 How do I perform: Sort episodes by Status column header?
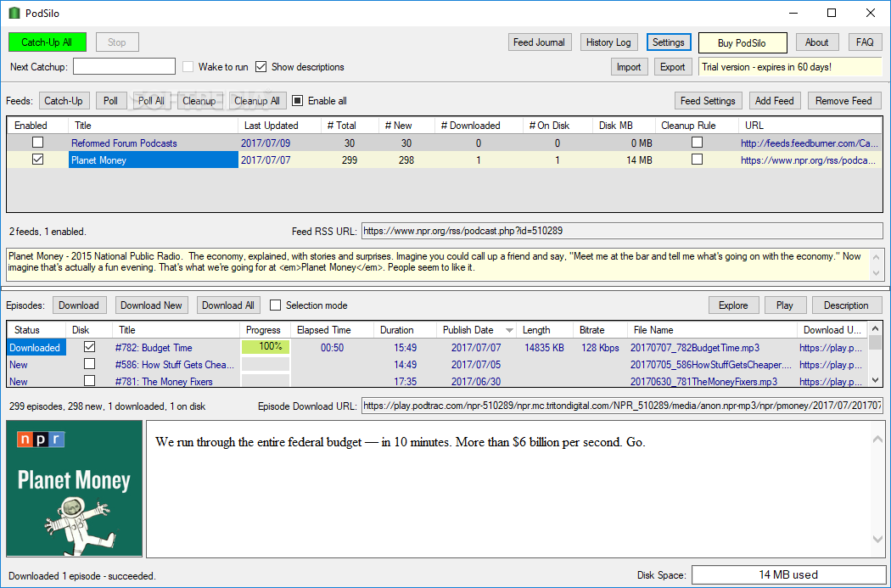36,330
